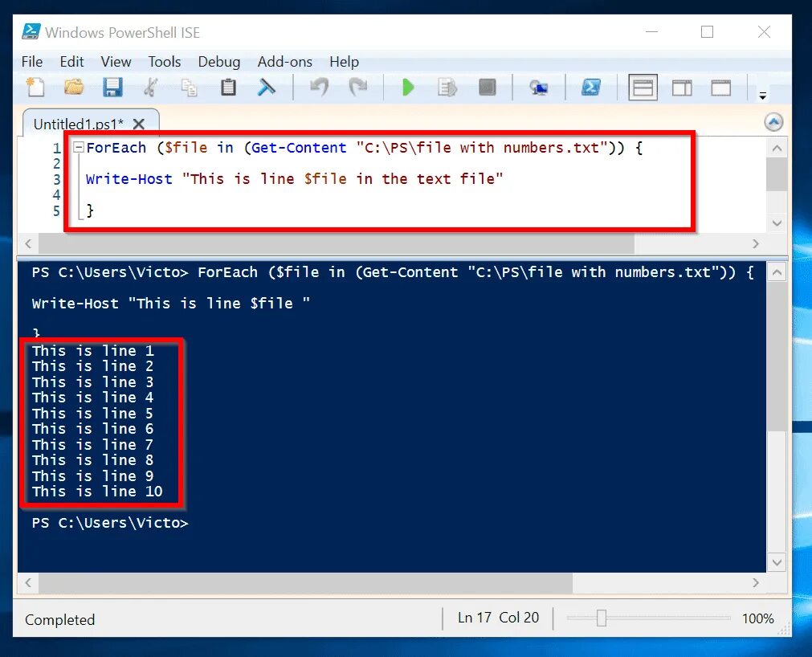Click the PowerShell ISE title bar app icon

click(31, 31)
